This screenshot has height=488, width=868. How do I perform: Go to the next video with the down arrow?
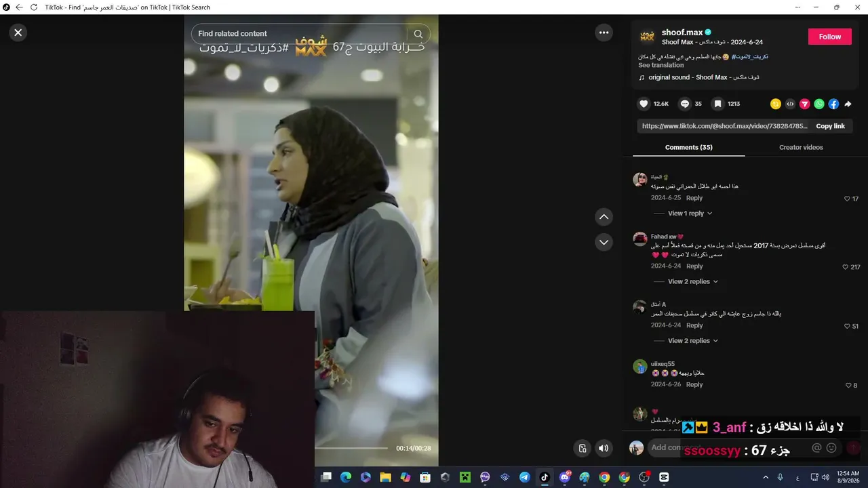604,242
